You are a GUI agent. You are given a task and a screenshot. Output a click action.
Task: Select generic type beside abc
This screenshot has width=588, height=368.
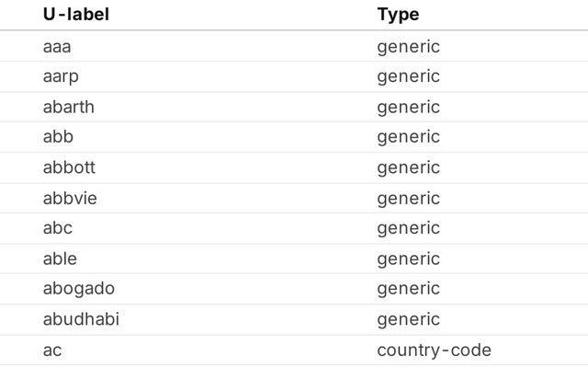coord(408,228)
